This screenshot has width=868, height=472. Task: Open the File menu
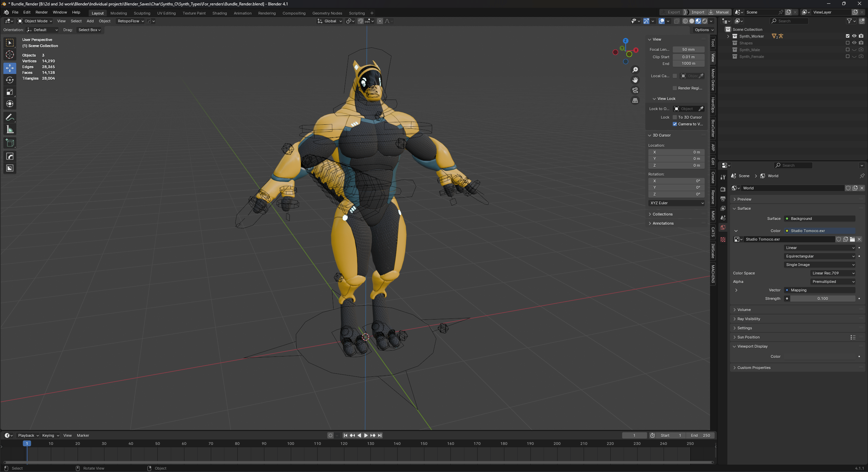point(15,12)
